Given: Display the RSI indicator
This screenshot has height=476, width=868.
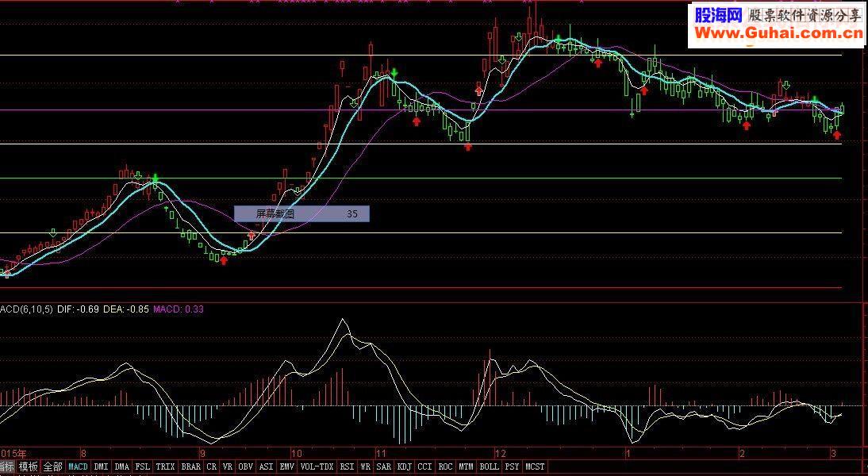Looking at the screenshot, I should [347, 466].
